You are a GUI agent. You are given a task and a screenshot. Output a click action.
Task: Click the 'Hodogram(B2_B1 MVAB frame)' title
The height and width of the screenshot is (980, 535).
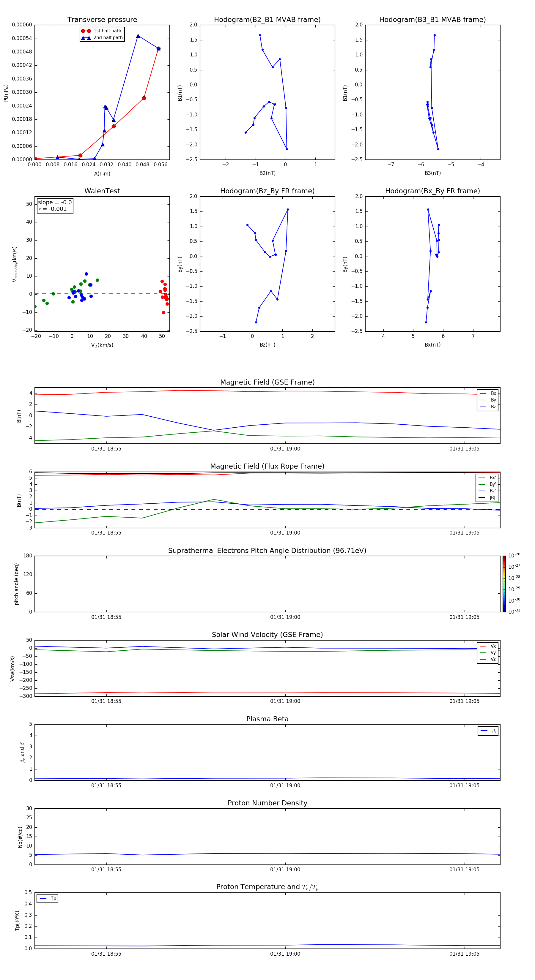click(267, 19)
